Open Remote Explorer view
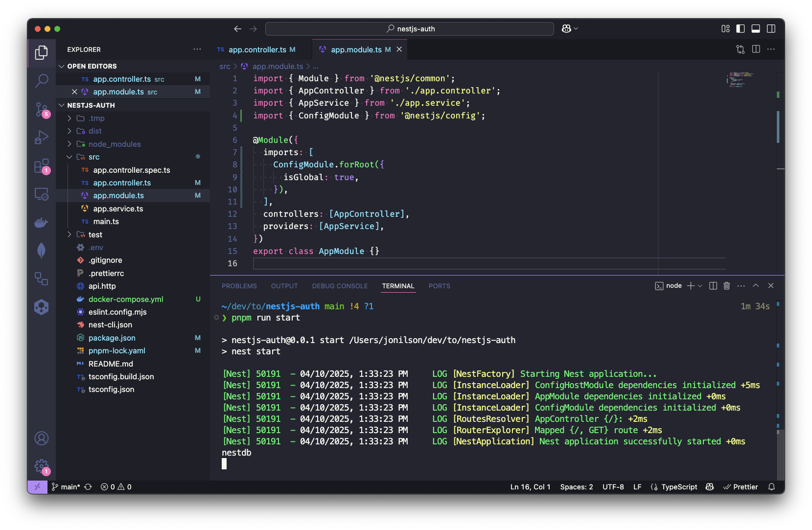The width and height of the screenshot is (812, 530). click(42, 194)
